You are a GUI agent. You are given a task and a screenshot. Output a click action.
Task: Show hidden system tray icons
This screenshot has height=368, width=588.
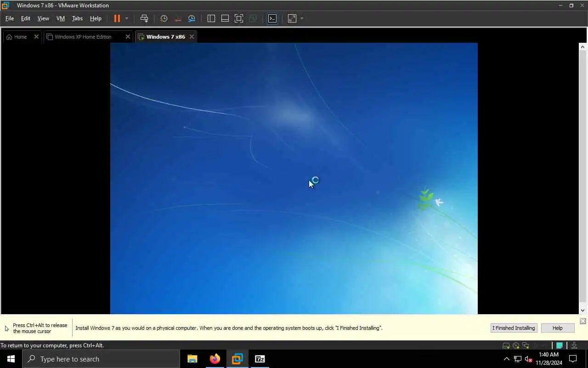coord(507,359)
